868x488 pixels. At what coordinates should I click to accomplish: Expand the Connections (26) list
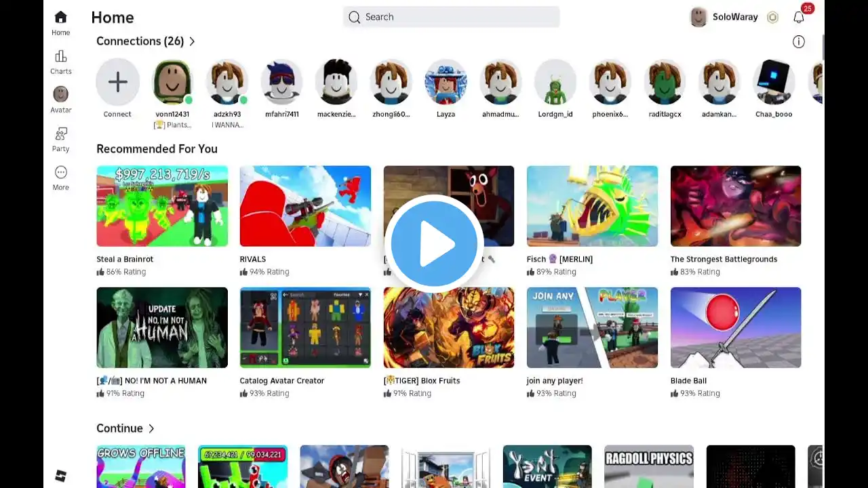pyautogui.click(x=146, y=41)
